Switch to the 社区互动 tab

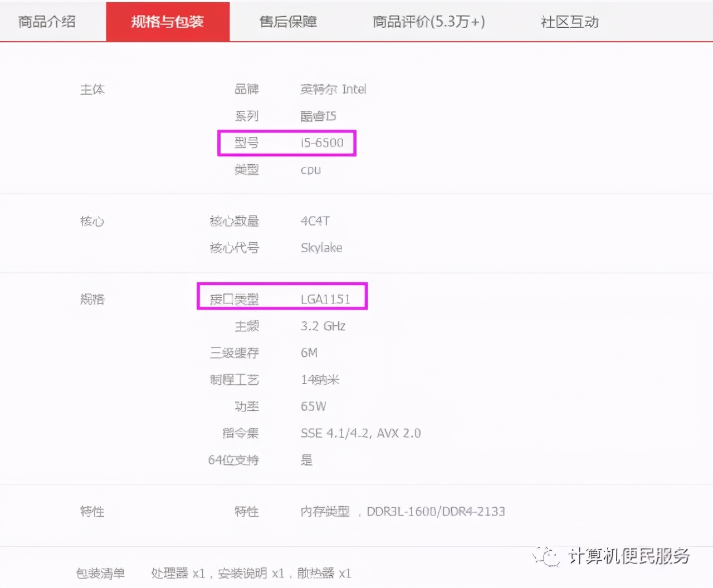click(x=569, y=22)
